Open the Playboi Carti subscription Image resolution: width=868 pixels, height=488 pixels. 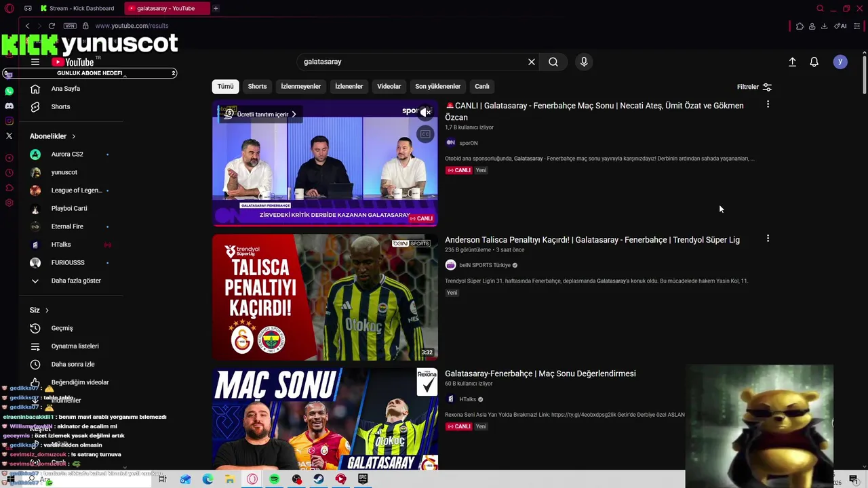[x=69, y=208]
